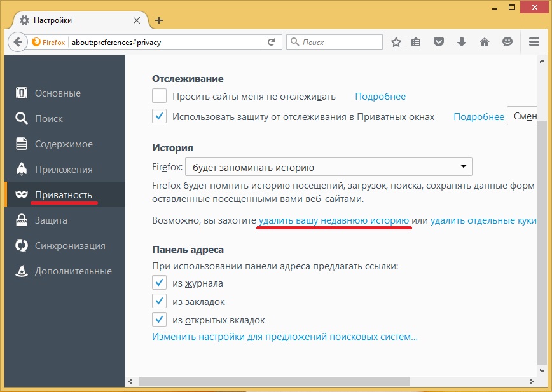Click the Дополнительные wizard hat icon
This screenshot has height=392, width=552.
coord(22,271)
